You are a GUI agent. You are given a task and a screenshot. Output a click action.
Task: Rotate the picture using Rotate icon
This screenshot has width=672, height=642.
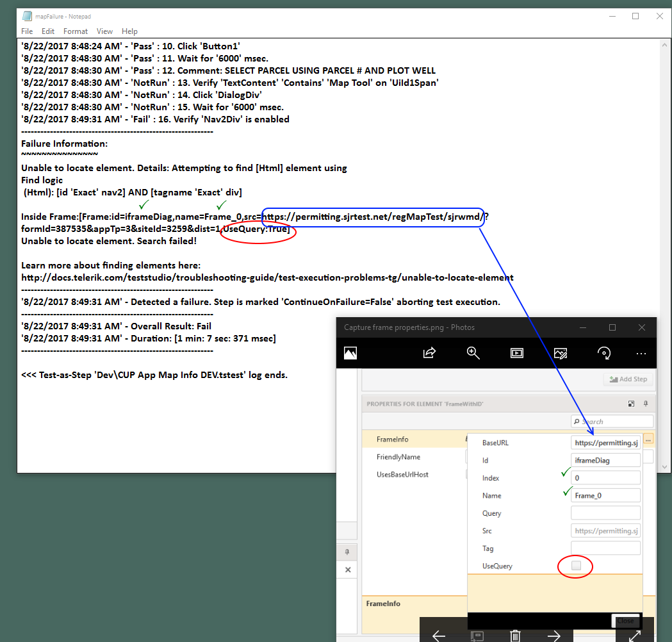[603, 353]
